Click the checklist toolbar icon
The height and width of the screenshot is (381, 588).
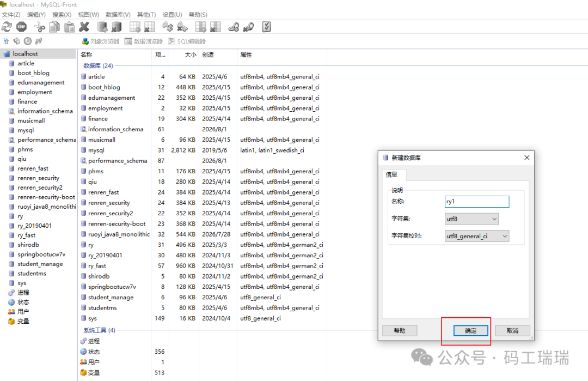click(x=266, y=27)
